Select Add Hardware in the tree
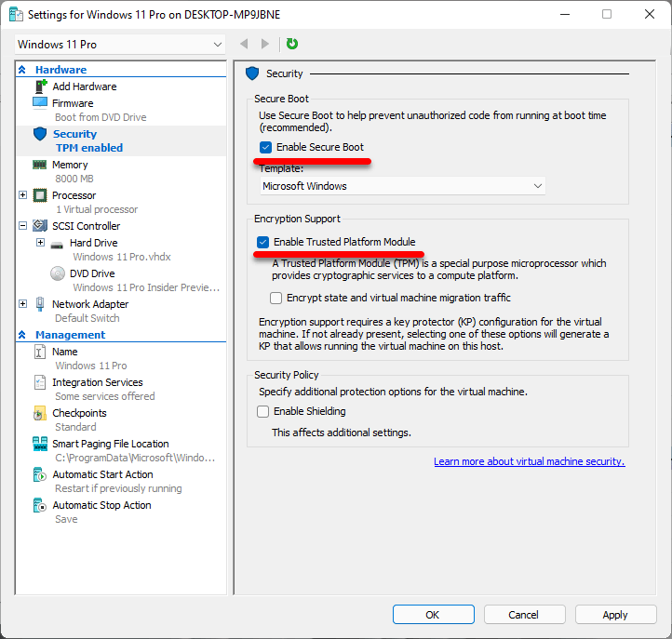The image size is (672, 639). [x=85, y=87]
